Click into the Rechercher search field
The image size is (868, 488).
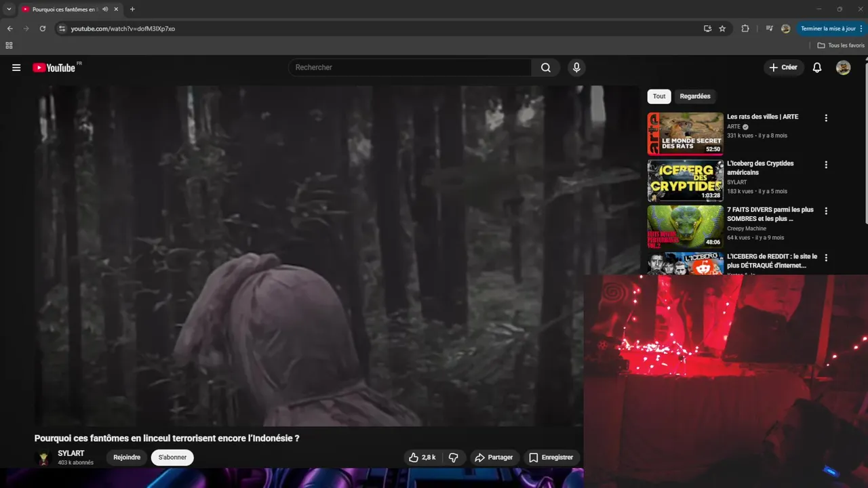click(x=410, y=68)
